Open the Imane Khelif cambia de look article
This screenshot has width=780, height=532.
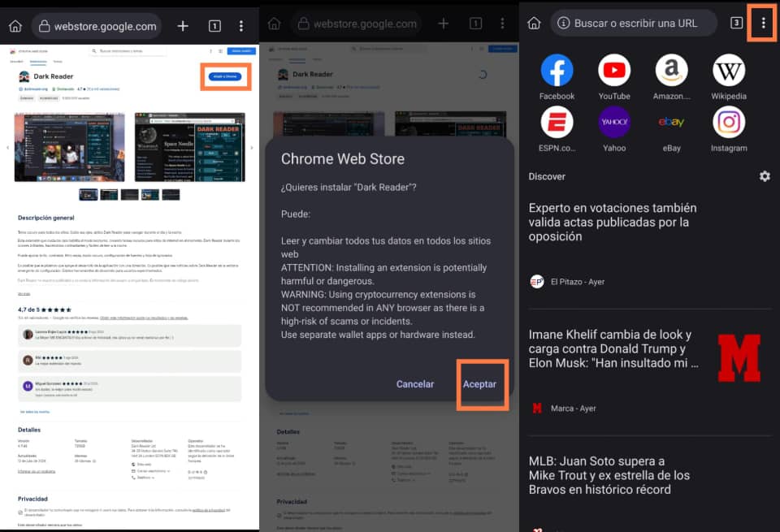point(613,348)
